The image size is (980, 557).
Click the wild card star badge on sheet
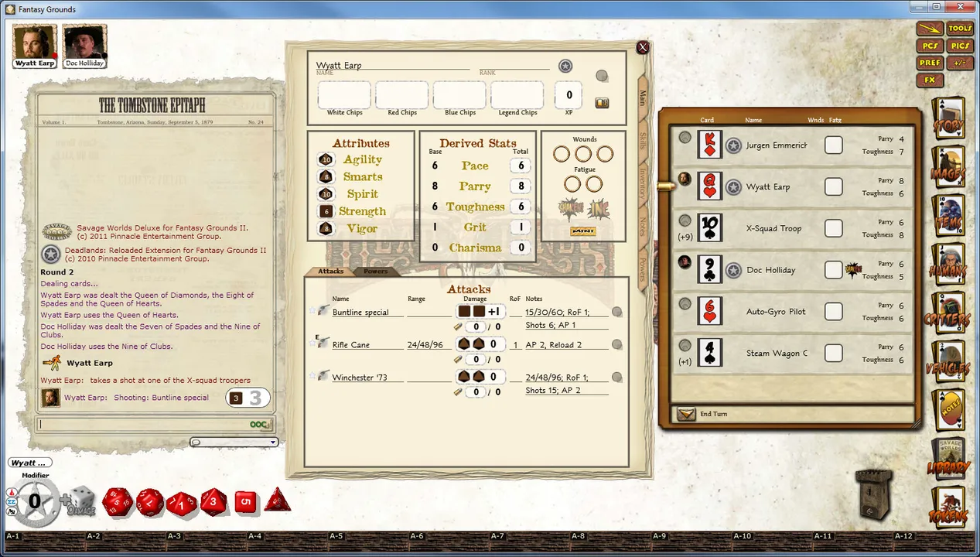click(x=565, y=67)
